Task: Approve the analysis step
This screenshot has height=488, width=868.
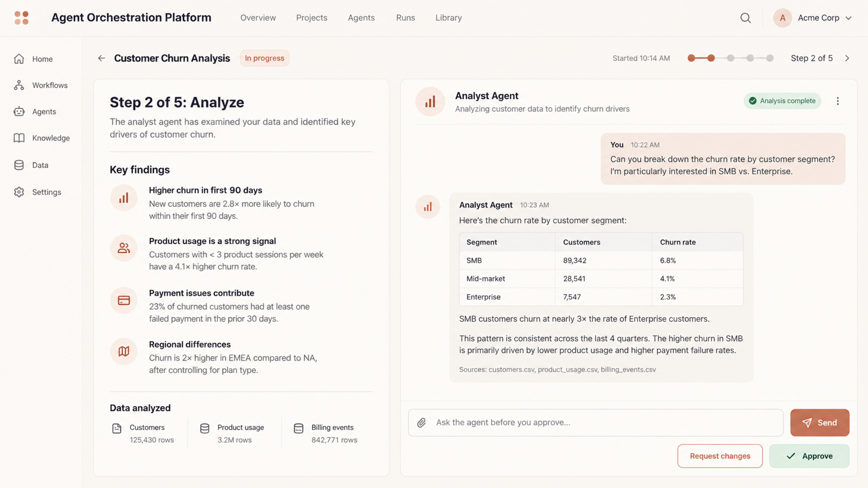Action: click(x=809, y=456)
